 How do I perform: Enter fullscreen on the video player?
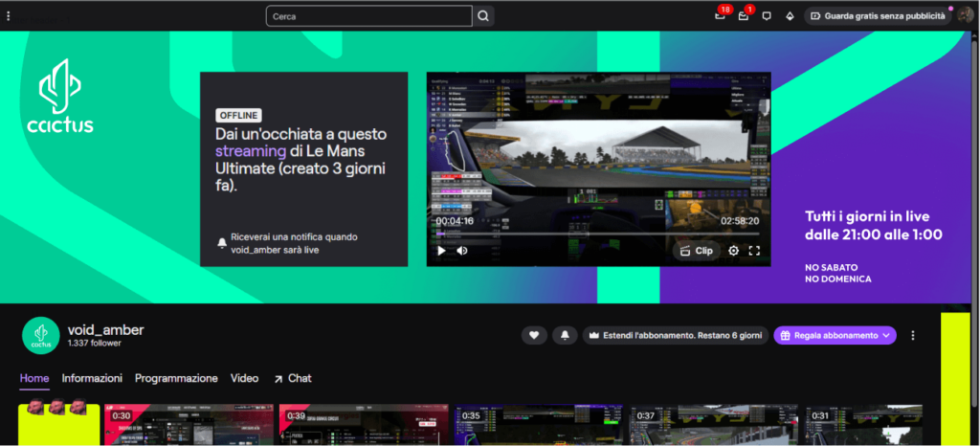pyautogui.click(x=754, y=251)
